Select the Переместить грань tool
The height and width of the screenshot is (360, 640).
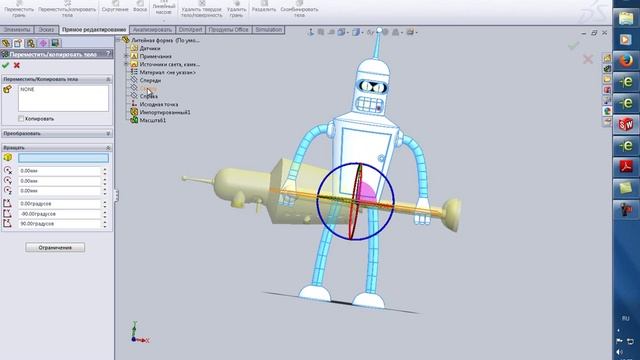tap(19, 9)
